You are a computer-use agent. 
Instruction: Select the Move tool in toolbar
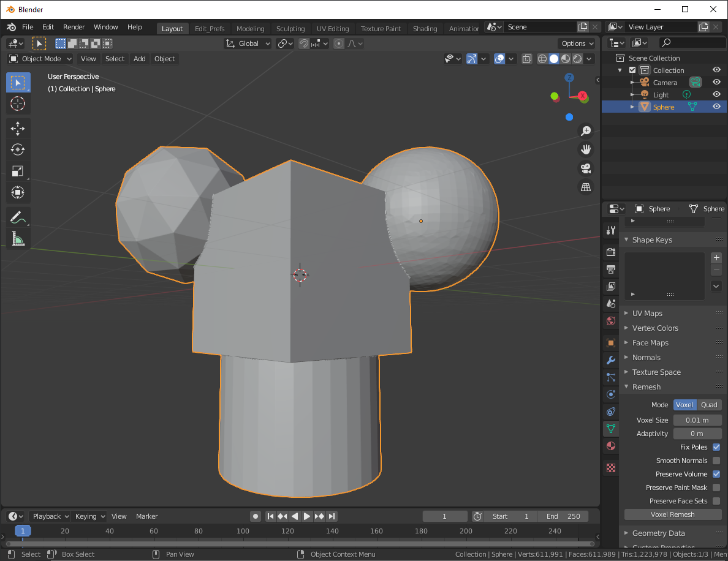pos(18,128)
